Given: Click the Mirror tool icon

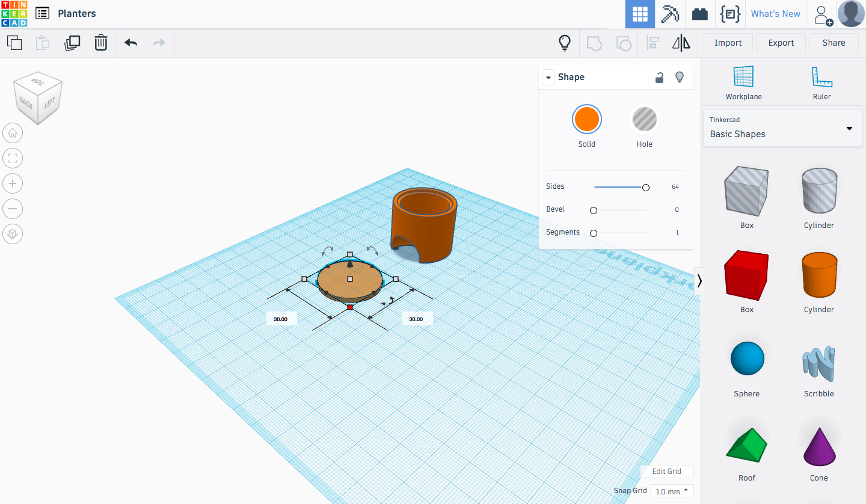Looking at the screenshot, I should click(681, 43).
